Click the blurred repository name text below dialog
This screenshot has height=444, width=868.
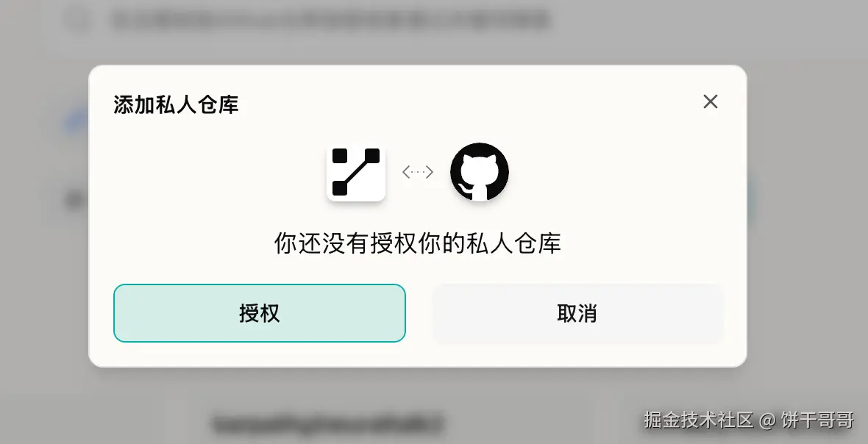point(328,424)
